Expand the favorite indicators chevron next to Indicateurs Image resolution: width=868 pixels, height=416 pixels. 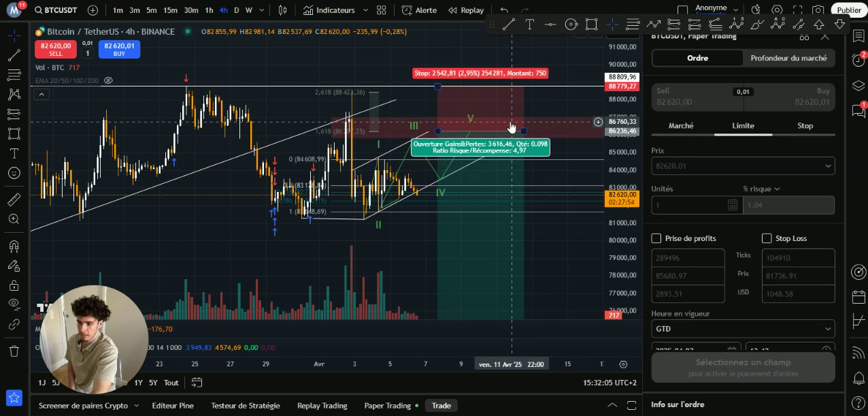[365, 10]
